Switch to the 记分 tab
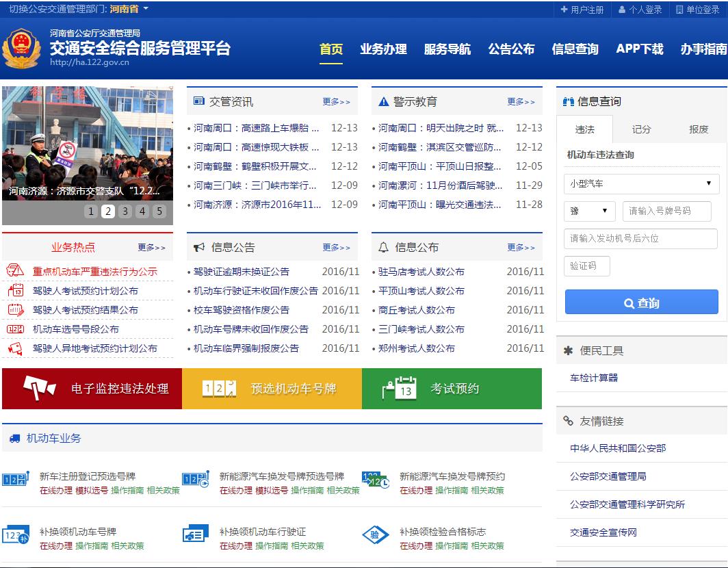 (641, 129)
